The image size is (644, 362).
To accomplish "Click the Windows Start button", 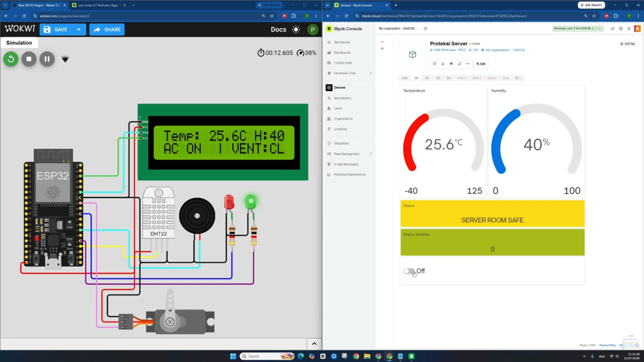I will (x=233, y=356).
